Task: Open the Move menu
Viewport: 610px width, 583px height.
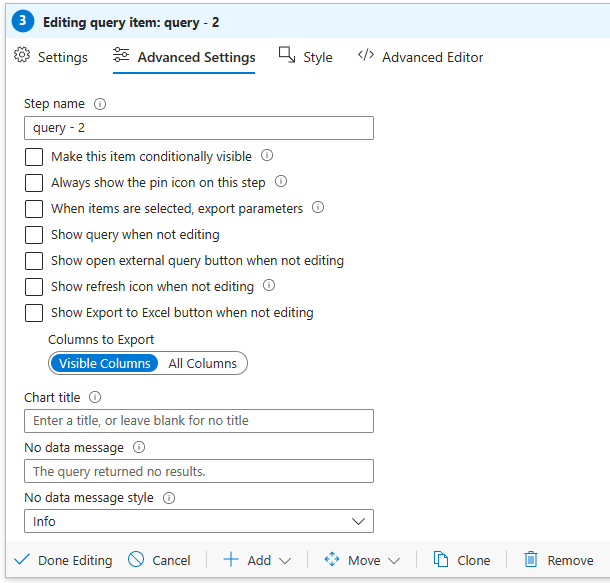Action: point(362,560)
